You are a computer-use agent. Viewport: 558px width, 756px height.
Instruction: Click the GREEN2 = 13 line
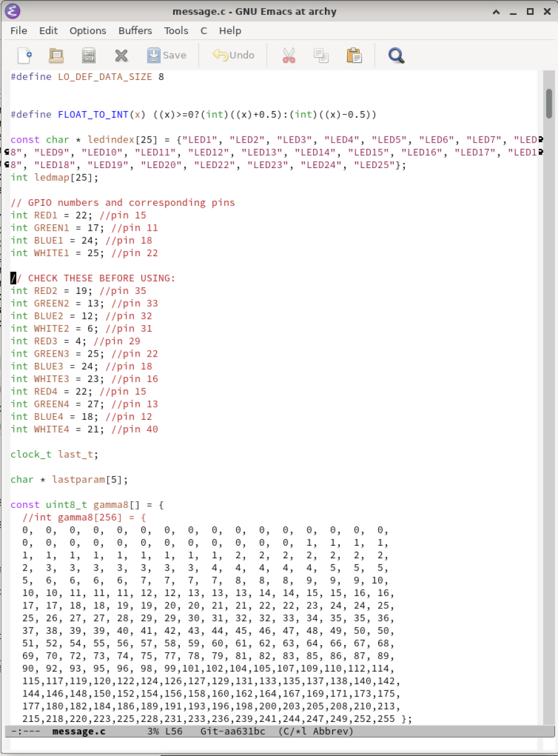coord(84,303)
